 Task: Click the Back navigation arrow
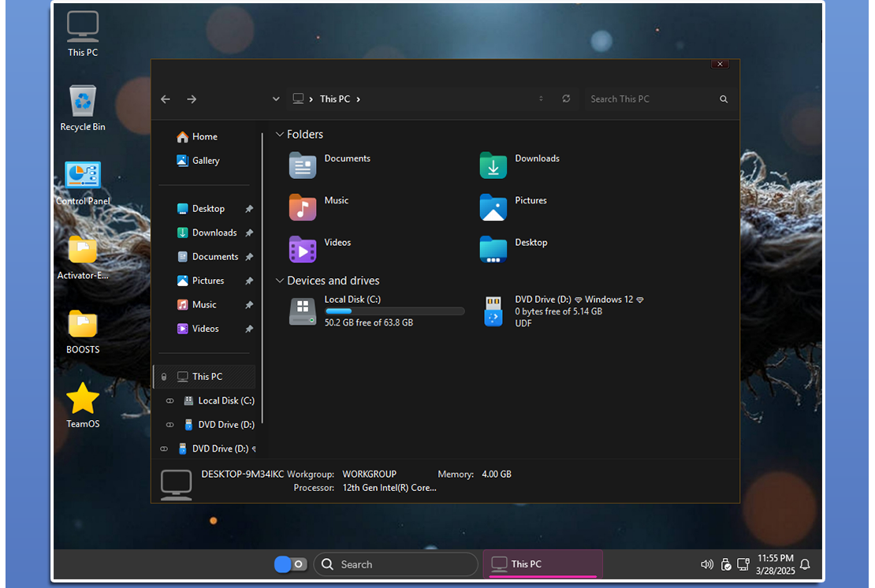pyautogui.click(x=166, y=99)
